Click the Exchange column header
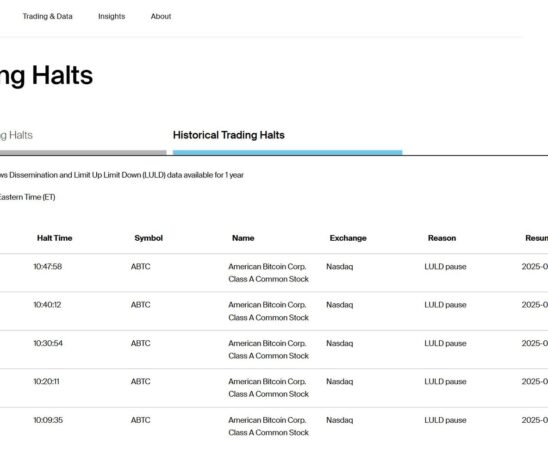The image size is (548, 450). (x=348, y=238)
